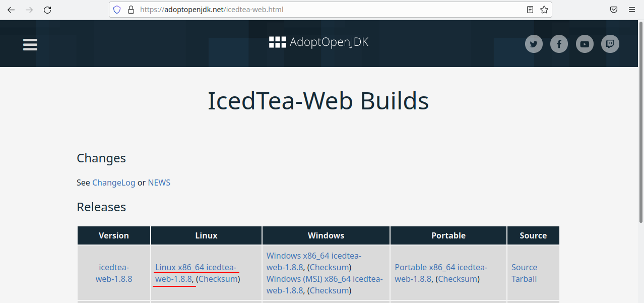The image size is (644, 303).
Task: Open the shield tracking protection icon
Action: pos(117,10)
